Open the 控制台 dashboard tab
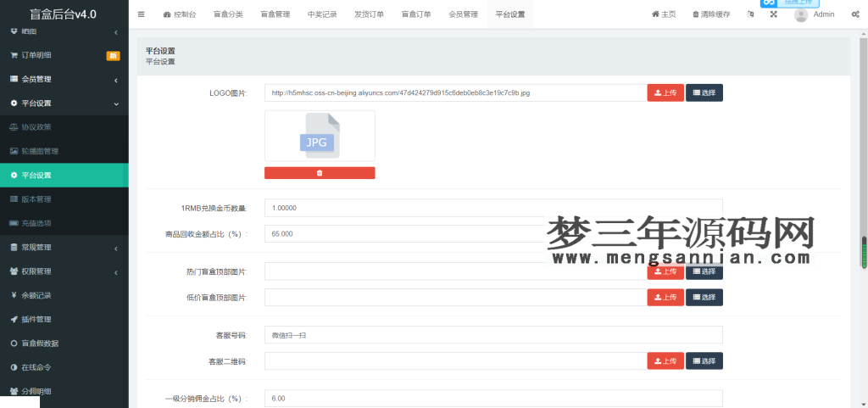868x408 pixels. pyautogui.click(x=180, y=14)
